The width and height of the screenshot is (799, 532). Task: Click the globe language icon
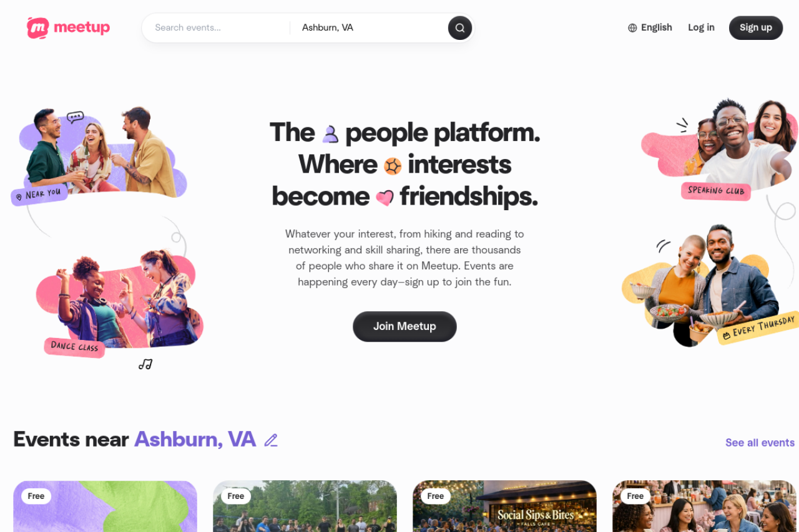tap(632, 28)
